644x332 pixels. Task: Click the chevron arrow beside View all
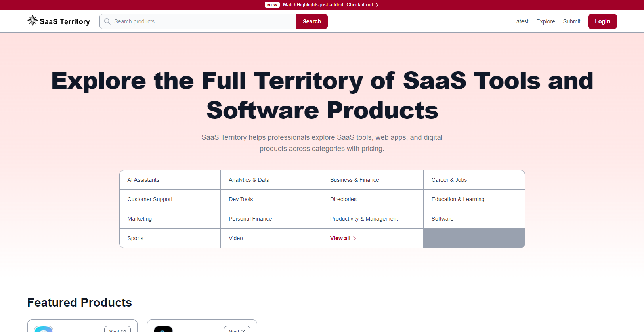[x=355, y=238]
